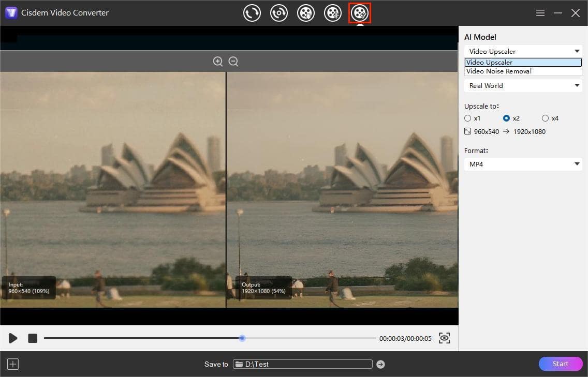The width and height of the screenshot is (588, 377).
Task: Select the AI Video Enhancer tool
Action: coord(360,13)
